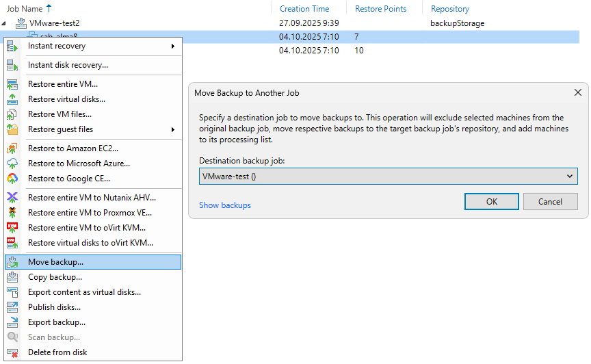Viewport: 591px width, 364px height.
Task: Click the Export backup icon
Action: (x=12, y=322)
